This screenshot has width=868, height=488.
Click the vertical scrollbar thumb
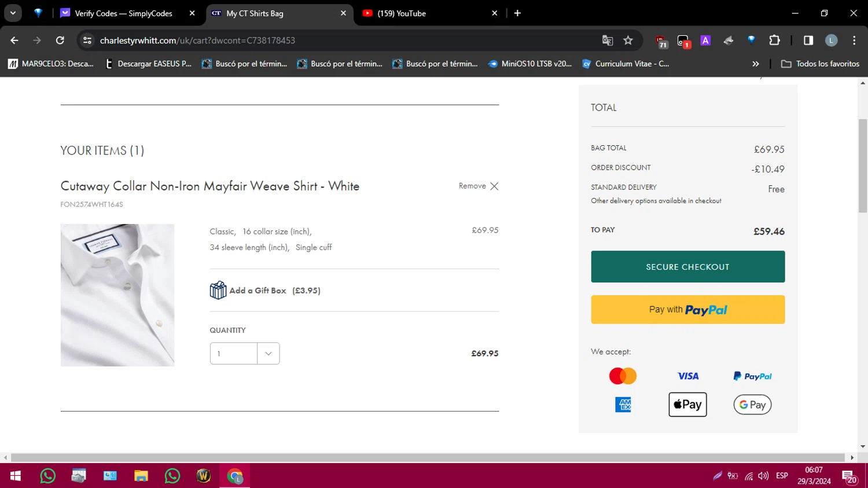[863, 166]
